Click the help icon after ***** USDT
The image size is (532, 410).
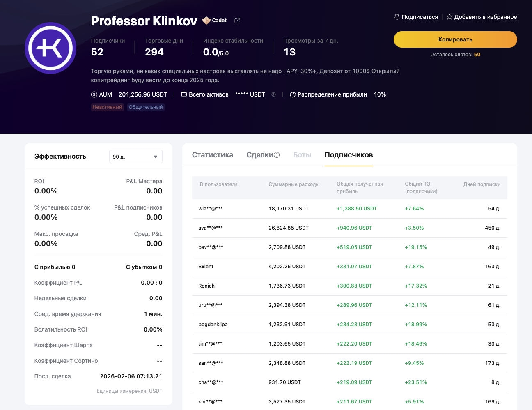[x=274, y=94]
